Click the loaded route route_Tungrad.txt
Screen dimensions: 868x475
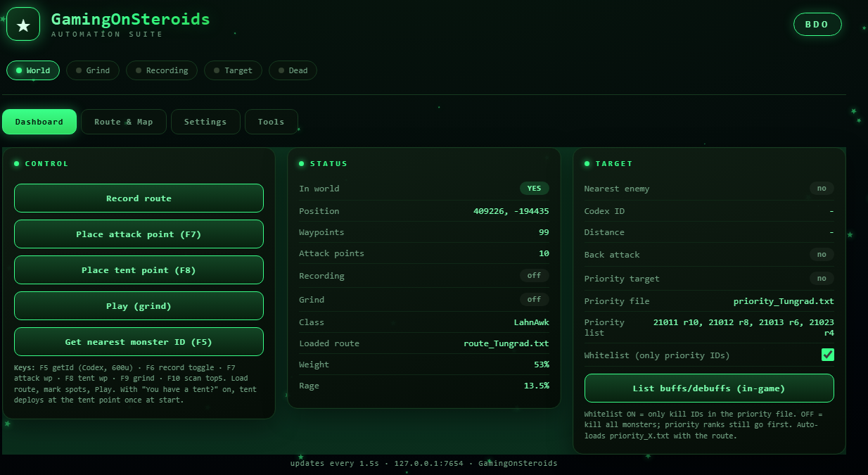pos(506,343)
